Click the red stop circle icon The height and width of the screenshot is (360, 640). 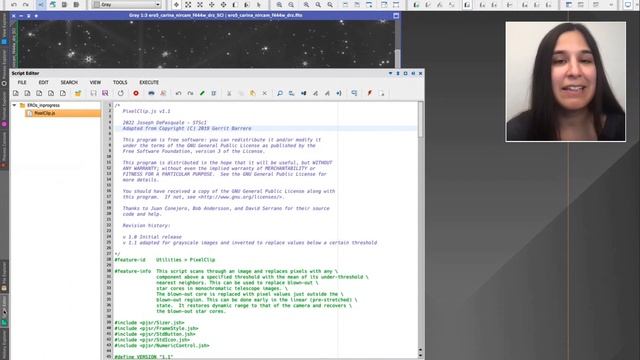(136, 93)
